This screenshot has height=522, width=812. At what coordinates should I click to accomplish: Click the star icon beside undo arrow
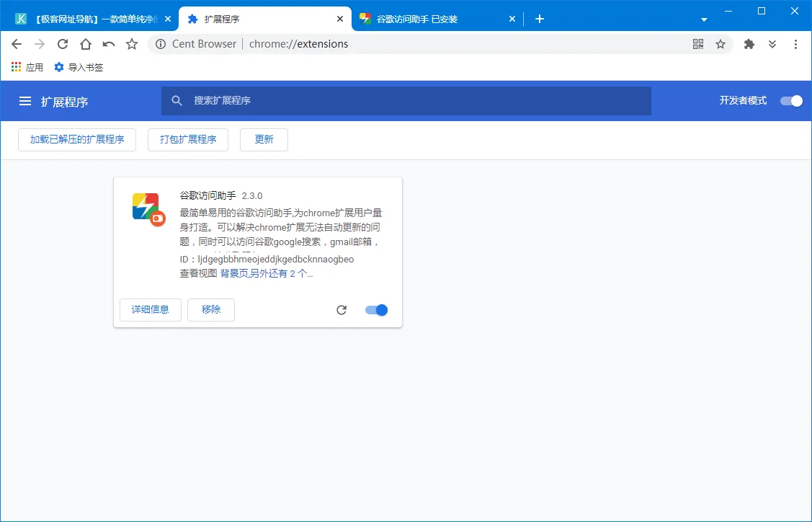tap(132, 44)
